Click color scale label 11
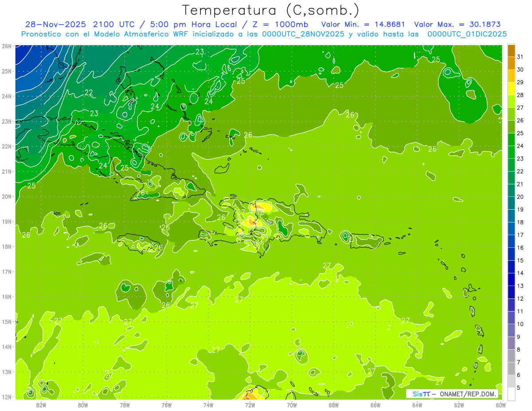Screen dimensions: 532x411 (520, 311)
